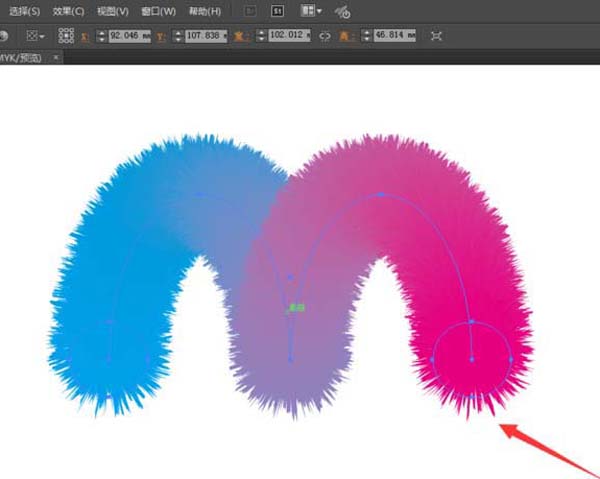Click the width field showing 102.012
This screenshot has width=600, height=479.
point(289,35)
